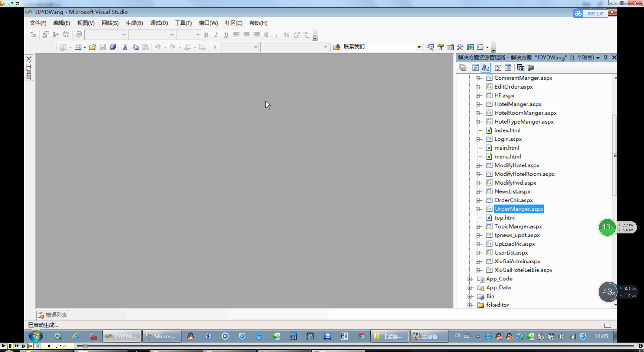
Task: Expand the OrderManger.aspx tree node
Action: pyautogui.click(x=478, y=209)
